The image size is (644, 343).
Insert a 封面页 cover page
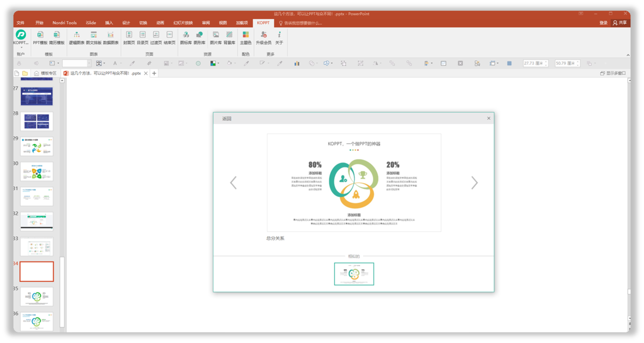[x=129, y=37]
